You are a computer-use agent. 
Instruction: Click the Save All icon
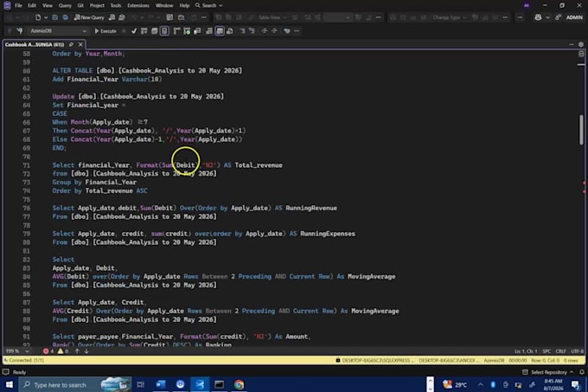click(x=65, y=17)
